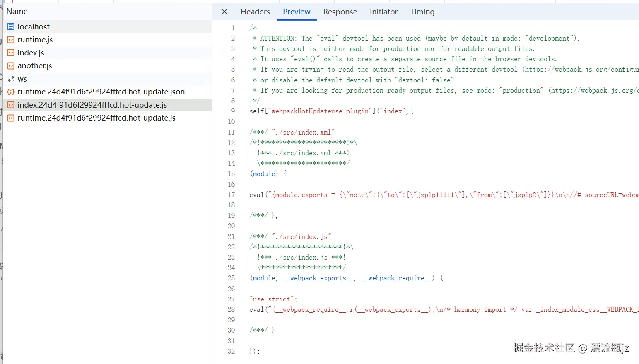
Task: Click the __webpack_require__ function signature line
Action: coord(347,278)
